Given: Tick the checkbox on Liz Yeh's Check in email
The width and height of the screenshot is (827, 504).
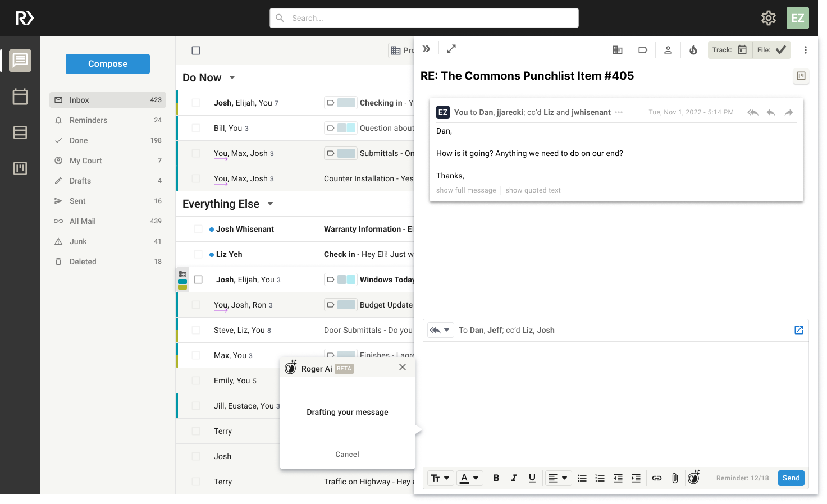Looking at the screenshot, I should pos(198,254).
